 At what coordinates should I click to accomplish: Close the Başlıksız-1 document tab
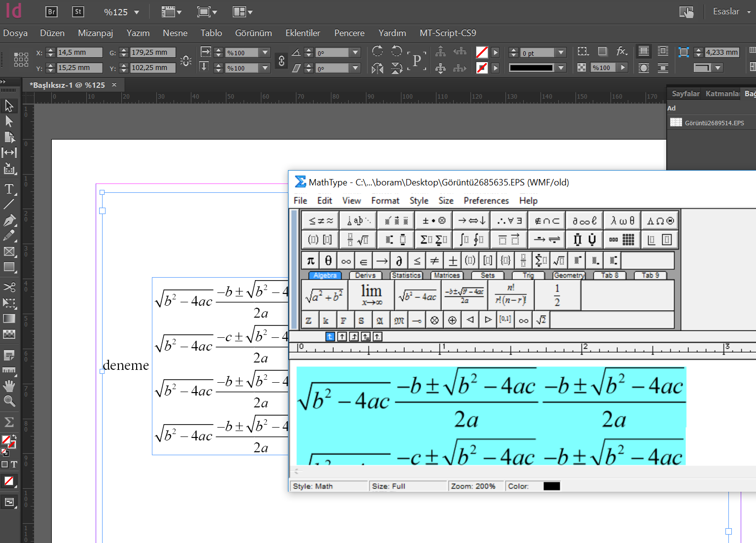click(x=114, y=85)
